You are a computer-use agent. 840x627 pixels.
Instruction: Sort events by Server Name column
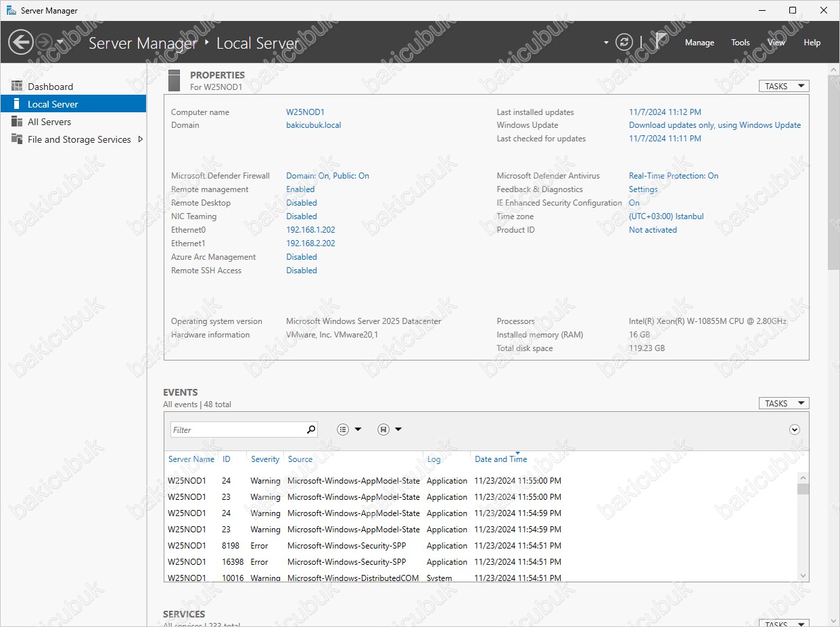[191, 459]
